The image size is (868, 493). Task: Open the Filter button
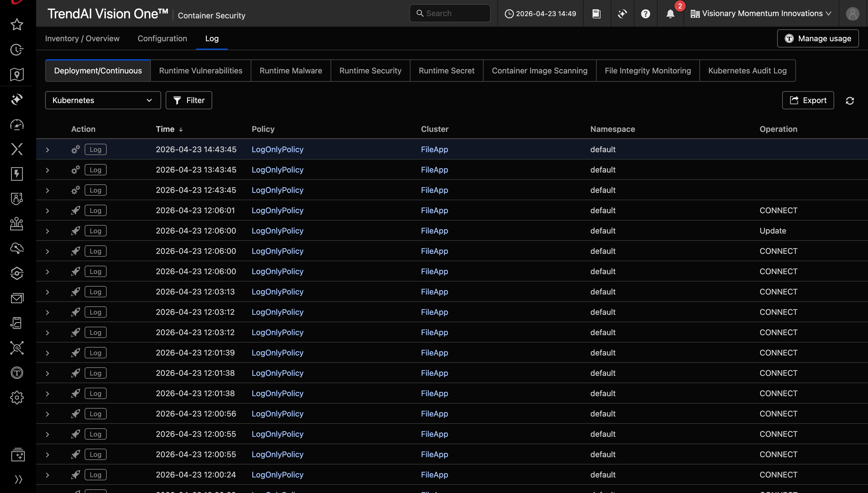pyautogui.click(x=189, y=100)
